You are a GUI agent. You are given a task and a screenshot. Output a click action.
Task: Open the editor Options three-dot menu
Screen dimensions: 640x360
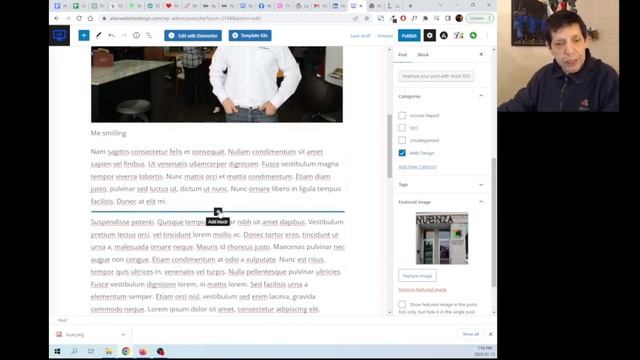tap(487, 36)
